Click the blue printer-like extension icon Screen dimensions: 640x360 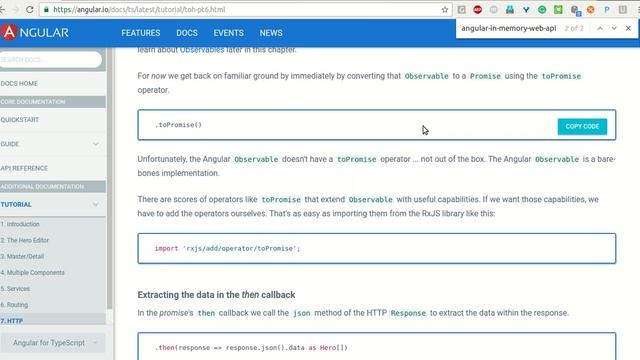point(510,9)
